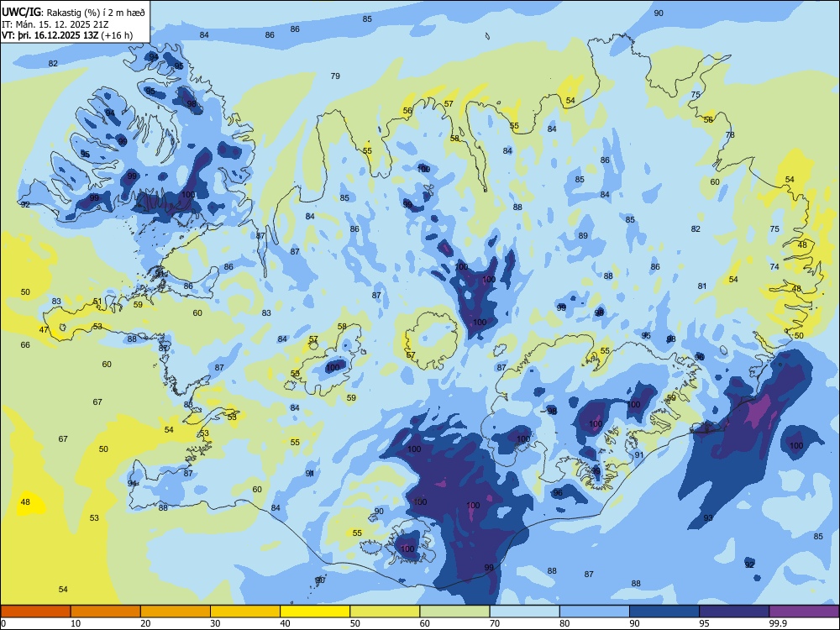Select the map value '78' near the northeast coast
Screen dimensions: 840x630
[730, 135]
